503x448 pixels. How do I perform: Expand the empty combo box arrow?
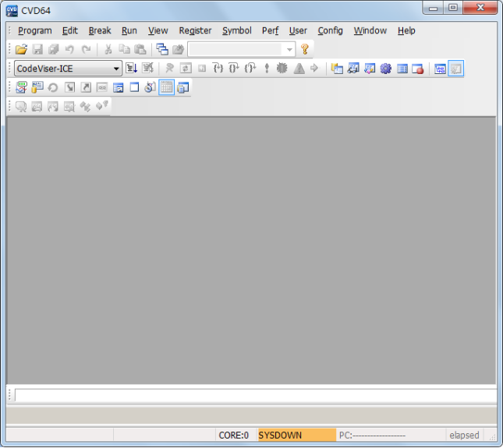point(289,50)
